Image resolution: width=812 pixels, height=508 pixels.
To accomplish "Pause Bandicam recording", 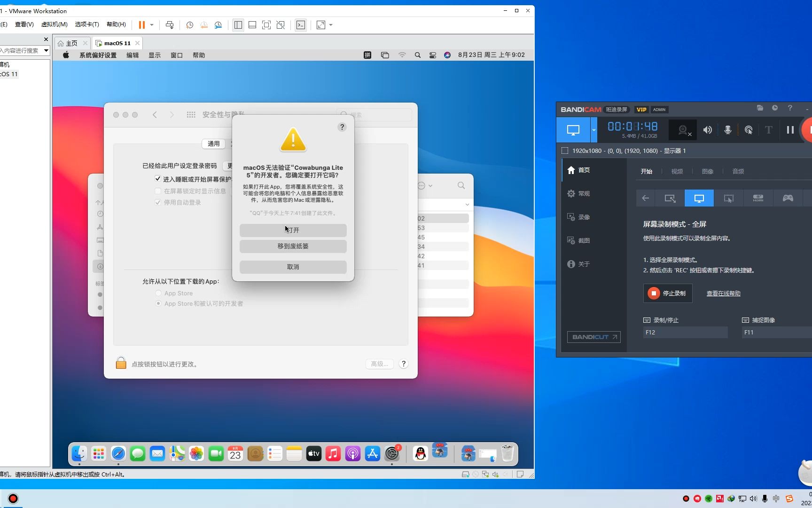I will [790, 130].
